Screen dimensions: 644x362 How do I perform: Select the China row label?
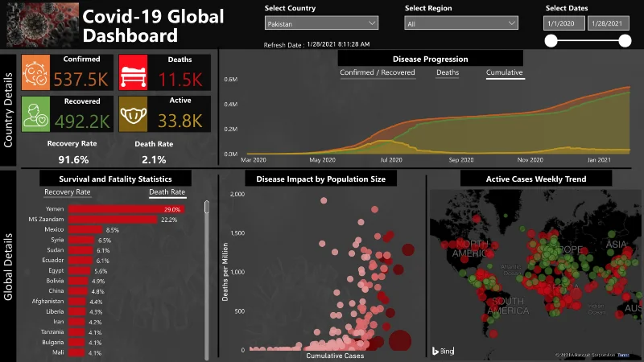point(56,291)
